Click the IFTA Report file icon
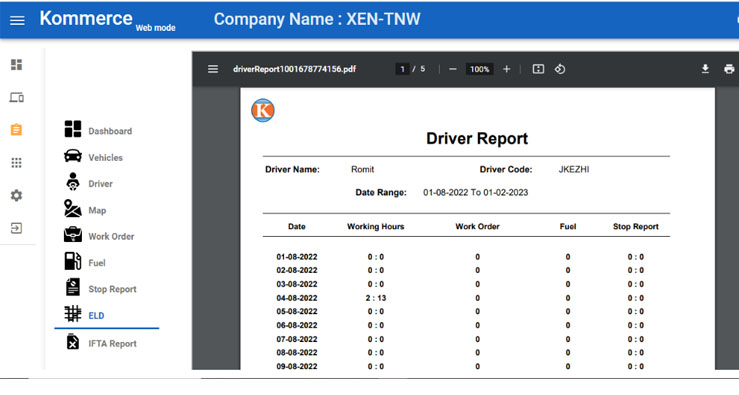Screen dimensions: 739x395 [x=73, y=342]
